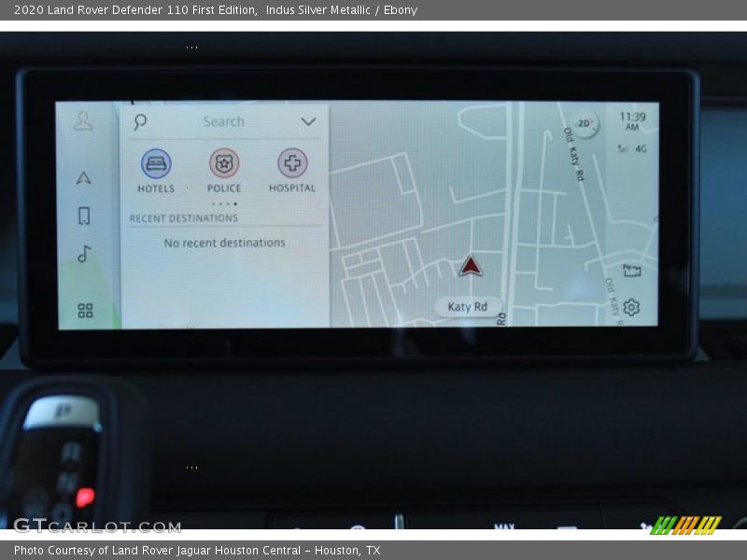Tap the category page indicator dots
Viewport: 747px width, 560px height.
point(224,203)
